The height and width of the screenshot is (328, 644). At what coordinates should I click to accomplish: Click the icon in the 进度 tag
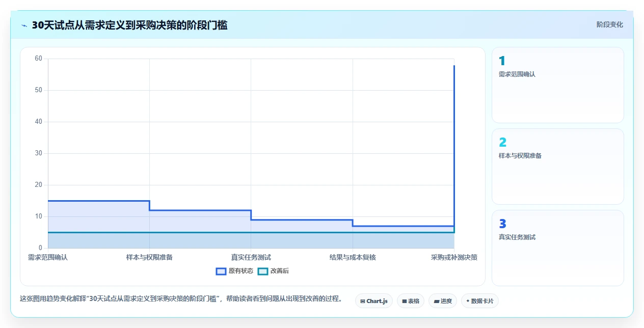[x=437, y=302]
